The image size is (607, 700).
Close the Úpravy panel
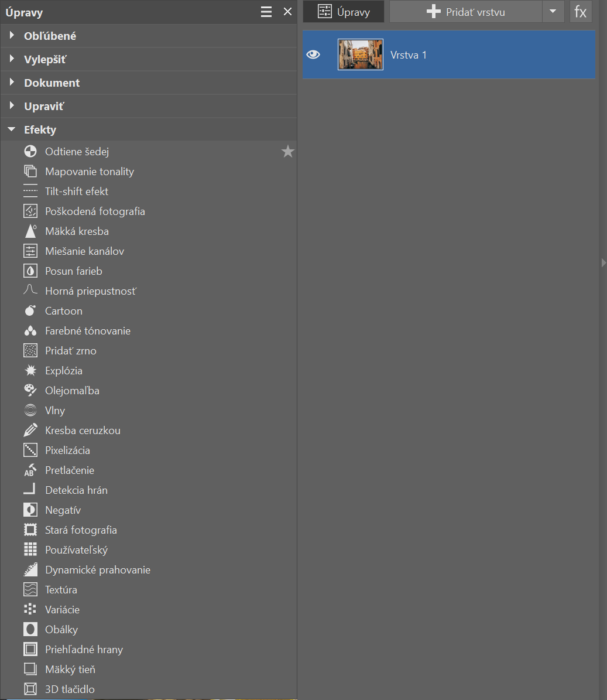[287, 12]
